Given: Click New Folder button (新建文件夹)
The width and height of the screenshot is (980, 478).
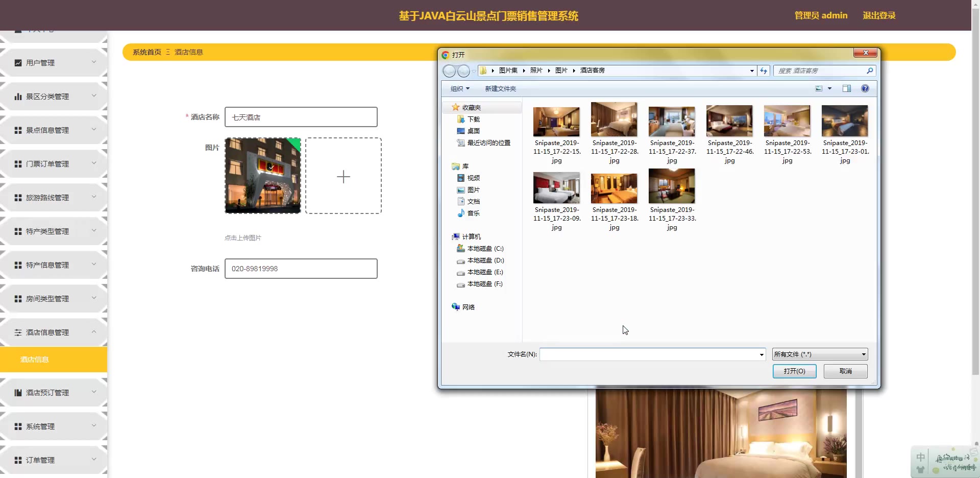Looking at the screenshot, I should point(500,89).
